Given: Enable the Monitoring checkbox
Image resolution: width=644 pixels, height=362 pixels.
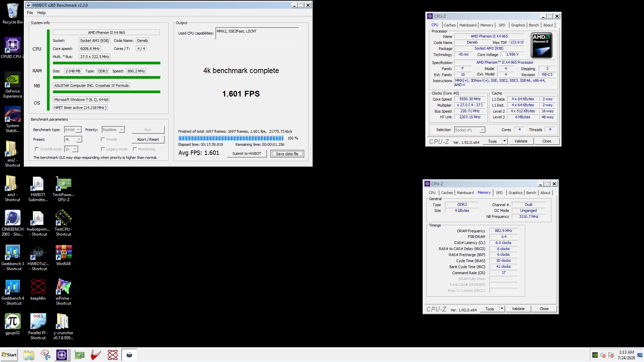Looking at the screenshot, I should point(135,149).
